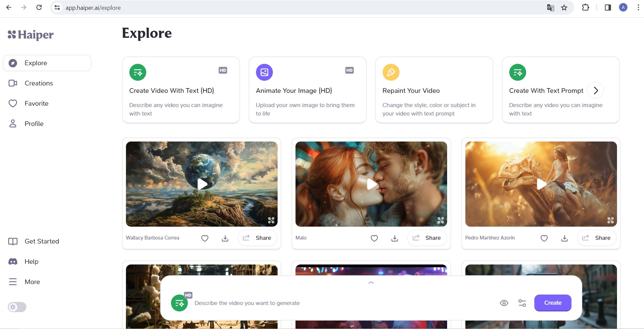Click the purple image icon in Animate card
The width and height of the screenshot is (644, 329).
tap(264, 72)
